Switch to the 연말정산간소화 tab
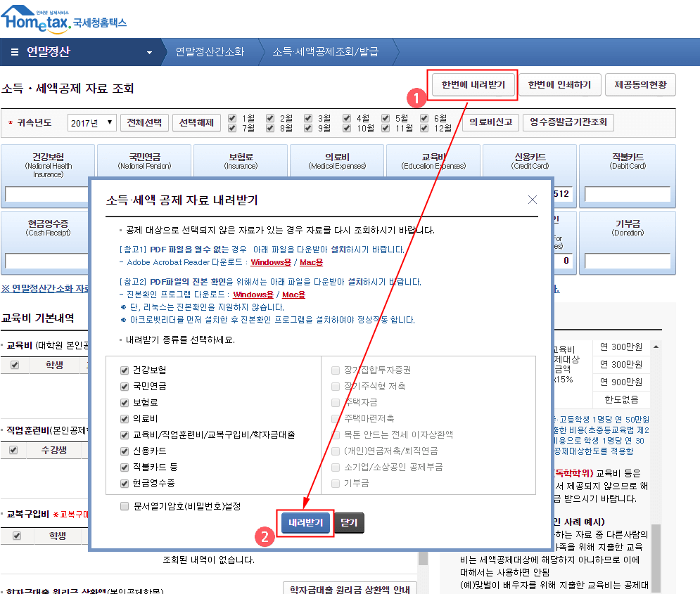The width and height of the screenshot is (700, 594). point(208,51)
